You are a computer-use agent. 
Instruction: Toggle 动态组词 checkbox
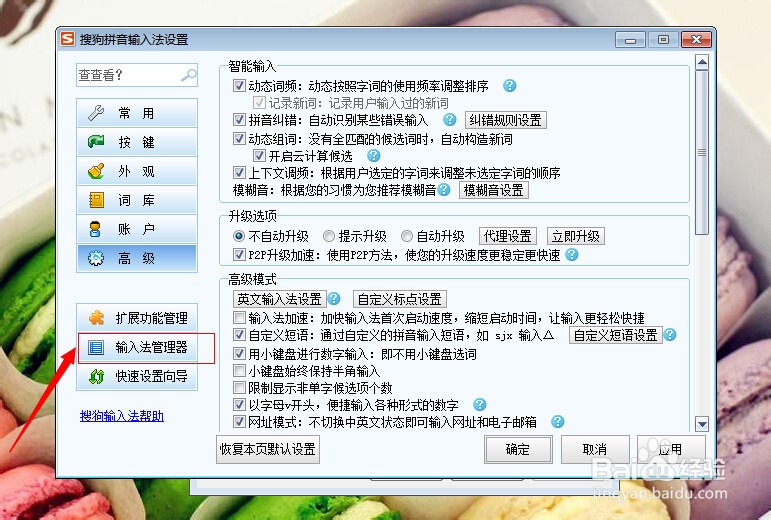point(239,139)
